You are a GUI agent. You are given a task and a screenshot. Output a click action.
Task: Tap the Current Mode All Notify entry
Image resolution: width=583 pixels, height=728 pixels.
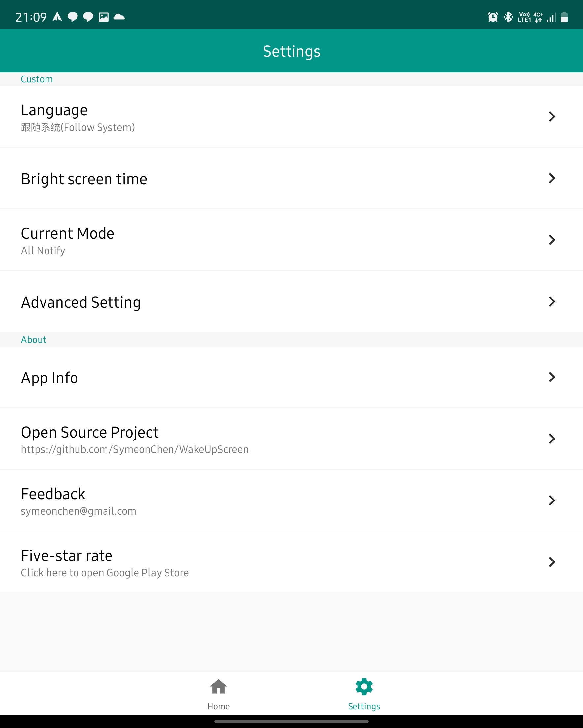pos(291,240)
